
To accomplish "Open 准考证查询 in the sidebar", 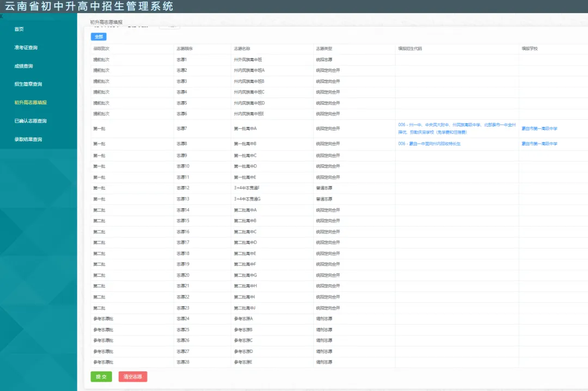I will pyautogui.click(x=26, y=47).
